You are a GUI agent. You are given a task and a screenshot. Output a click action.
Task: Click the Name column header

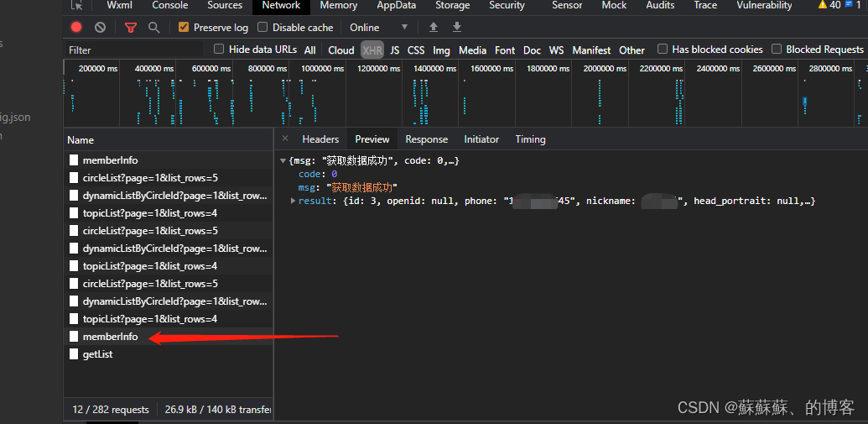pyautogui.click(x=169, y=139)
